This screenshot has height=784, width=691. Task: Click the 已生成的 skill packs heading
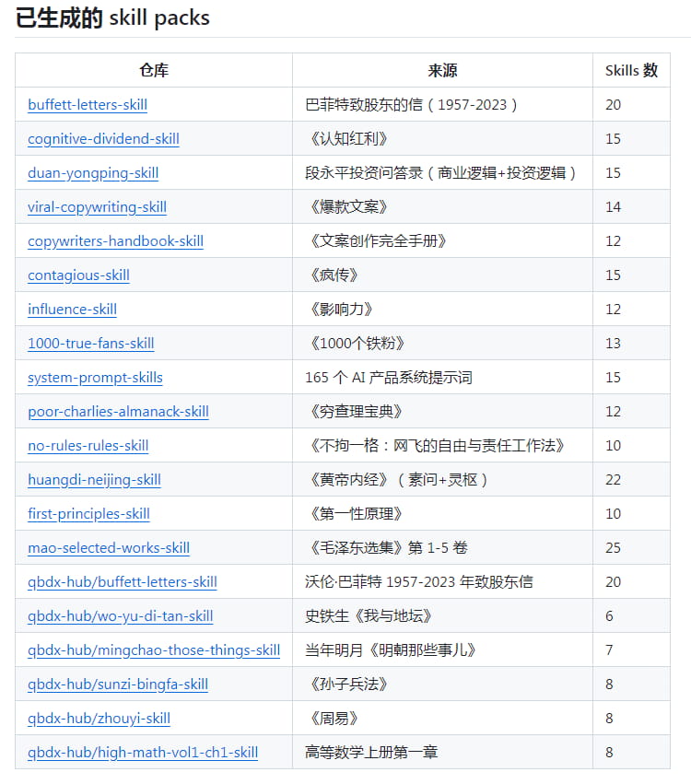[x=112, y=18]
